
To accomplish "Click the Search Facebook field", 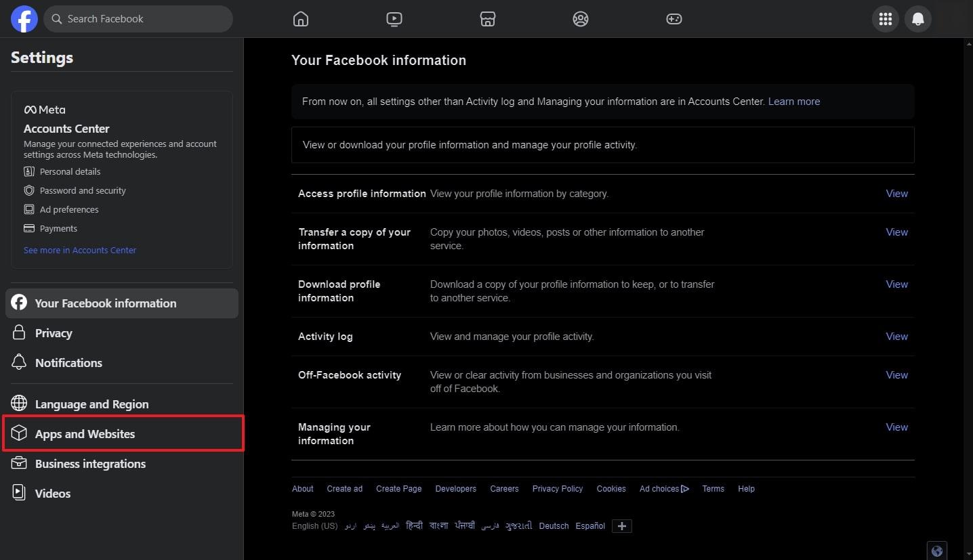I will coord(138,18).
